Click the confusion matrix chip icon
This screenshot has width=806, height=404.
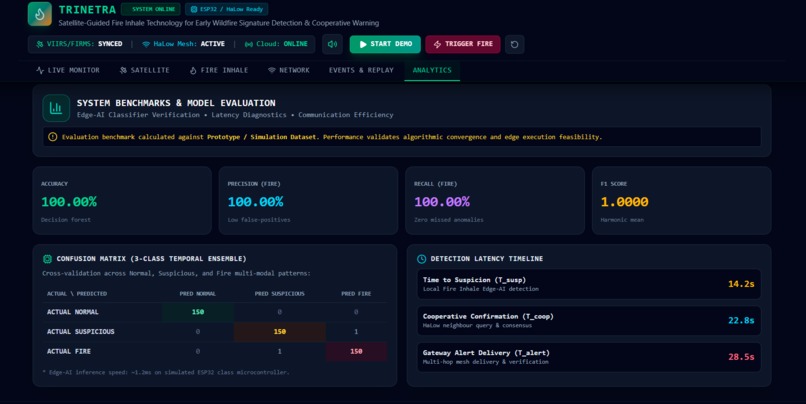pyautogui.click(x=47, y=259)
